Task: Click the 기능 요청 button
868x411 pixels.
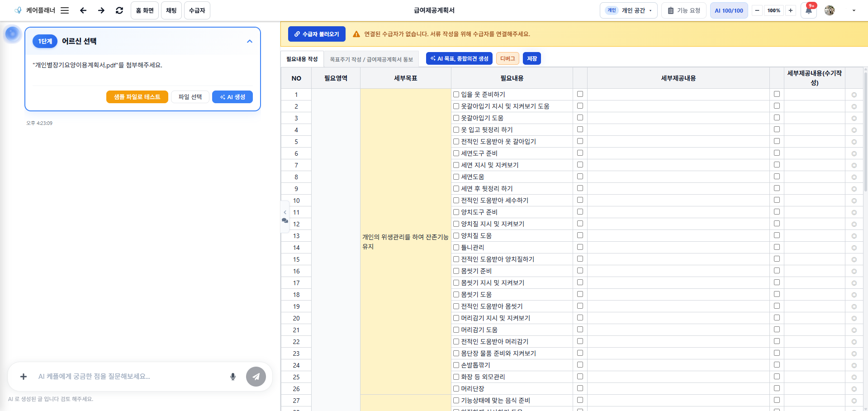Action: [684, 10]
